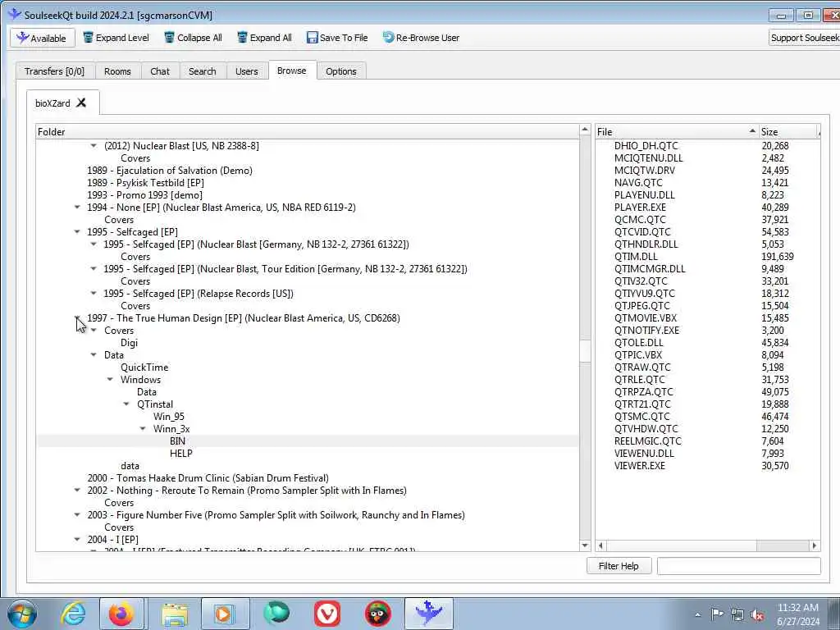Select the QuickTime folder
Image resolution: width=840 pixels, height=630 pixels.
[x=144, y=367]
